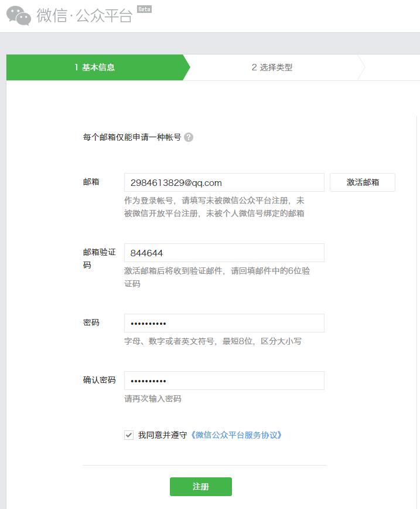Click the 确认密码 field label
This screenshot has width=420, height=509.
pos(100,380)
